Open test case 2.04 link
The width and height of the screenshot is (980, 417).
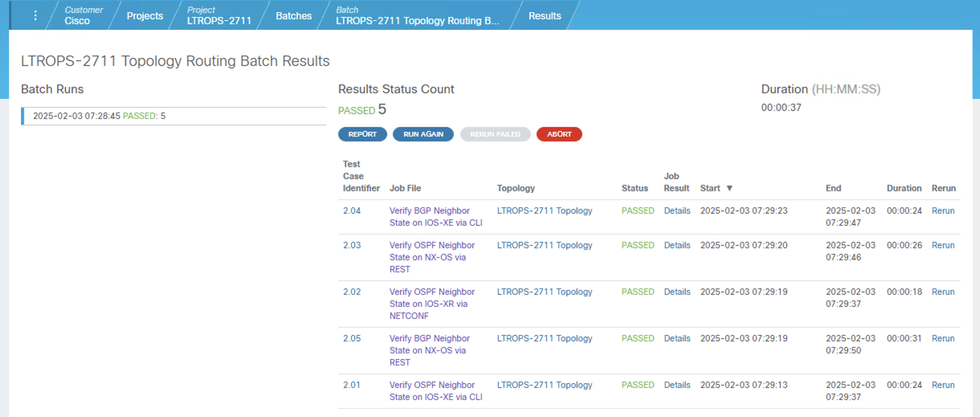(351, 211)
